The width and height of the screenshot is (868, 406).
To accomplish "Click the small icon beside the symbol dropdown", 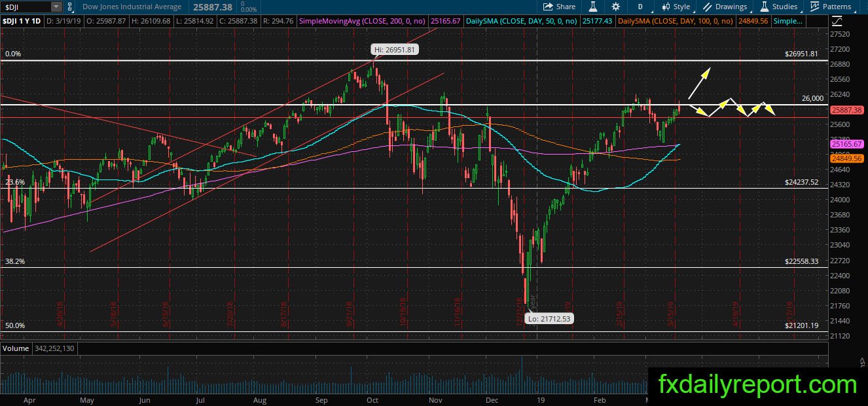I will coord(69,7).
